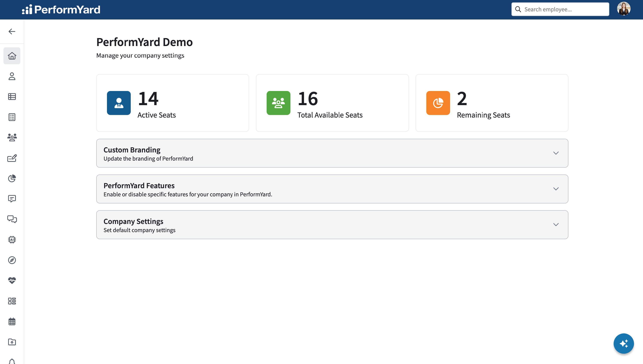
Task: Open the pie chart reports sidebar icon
Action: tap(12, 179)
